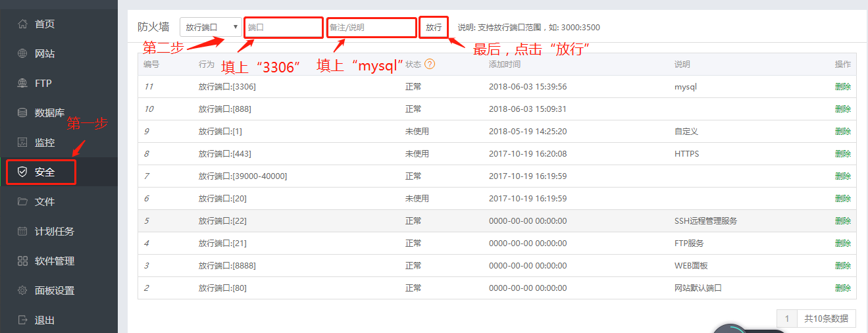Click the row number 11 cell

(148, 86)
